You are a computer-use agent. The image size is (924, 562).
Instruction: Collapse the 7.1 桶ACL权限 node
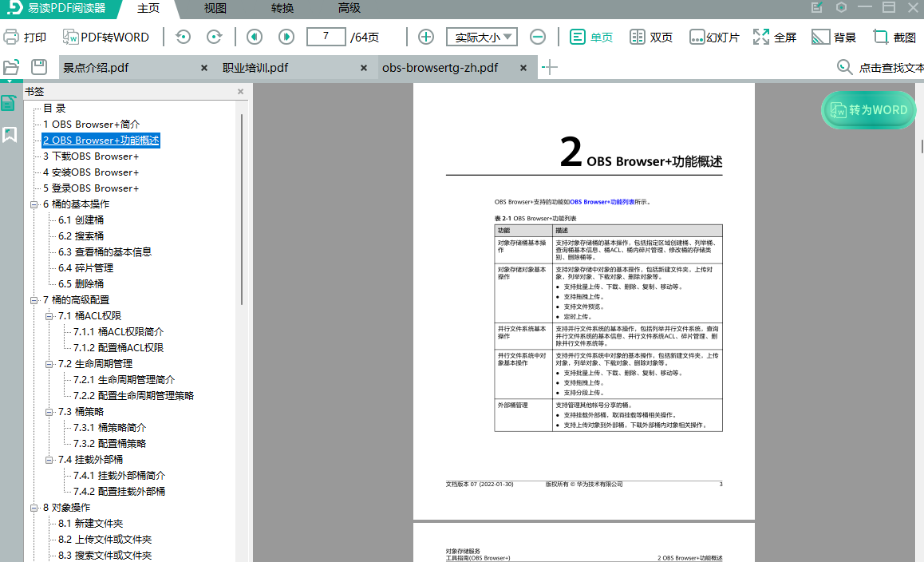click(x=49, y=316)
